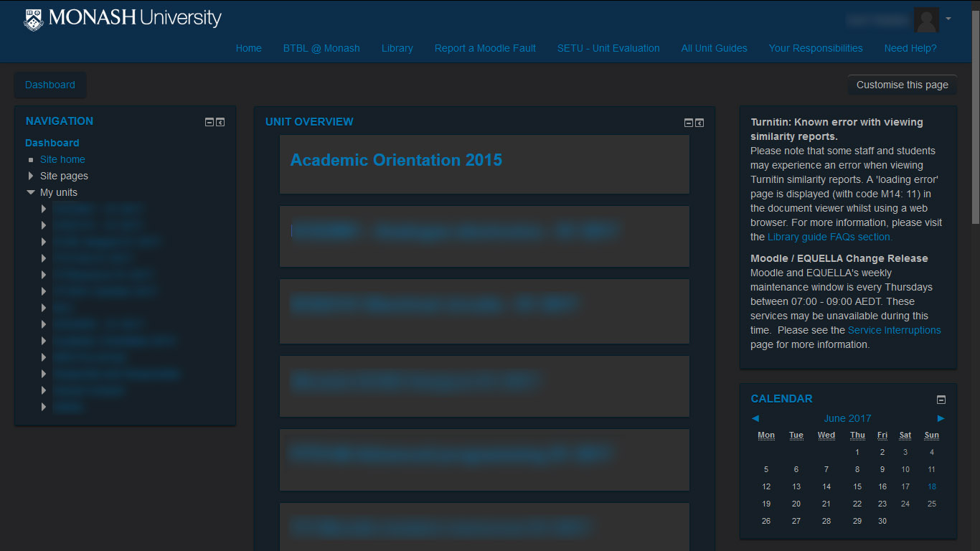This screenshot has height=551, width=980.
Task: Collapse the Calendar block
Action: 941,399
